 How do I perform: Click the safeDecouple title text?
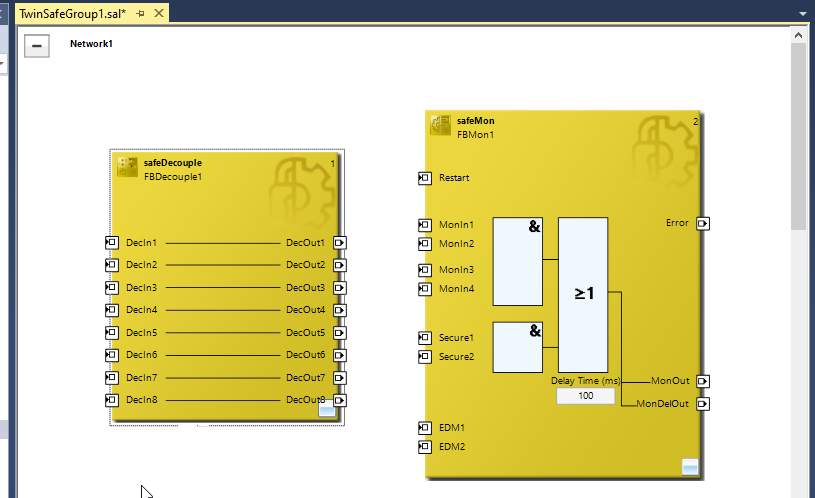point(173,163)
